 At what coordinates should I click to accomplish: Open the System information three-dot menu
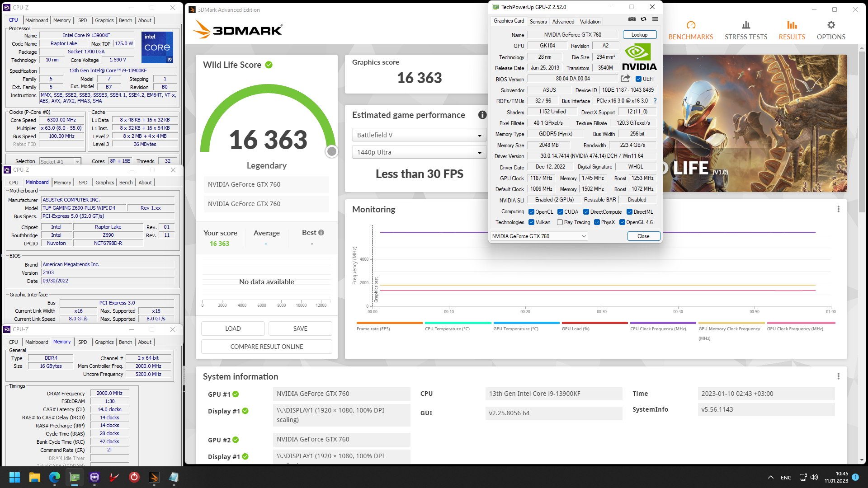click(x=838, y=376)
